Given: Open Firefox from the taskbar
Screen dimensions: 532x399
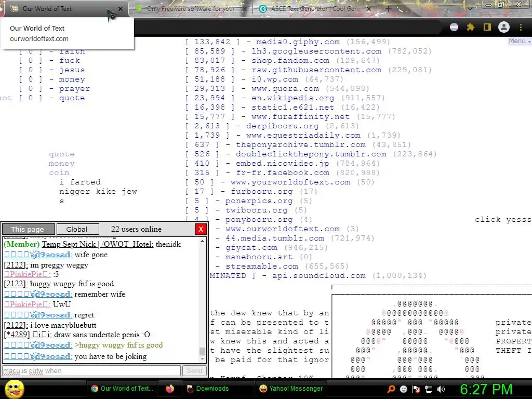Looking at the screenshot, I should [x=170, y=389].
